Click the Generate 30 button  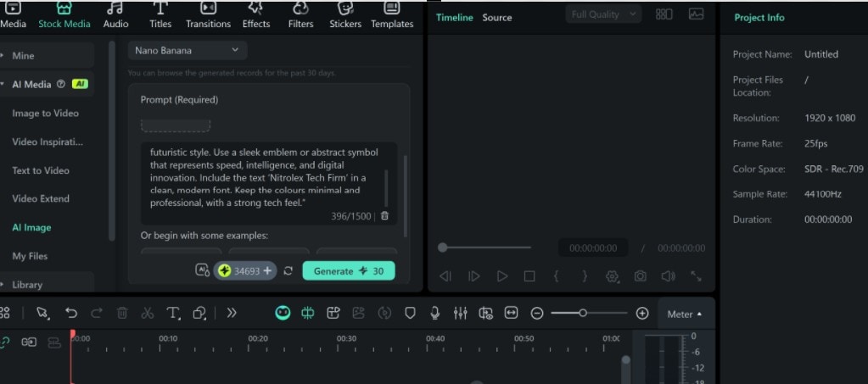[x=349, y=271]
